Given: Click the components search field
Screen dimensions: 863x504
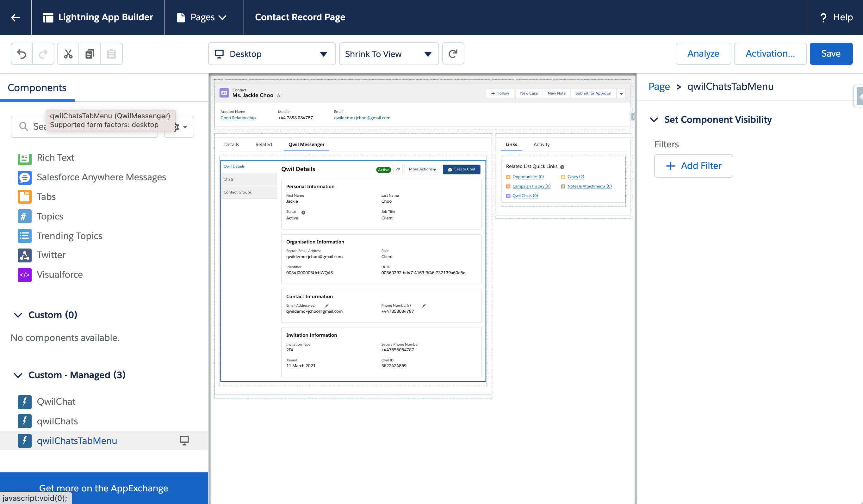Looking at the screenshot, I should [x=84, y=127].
